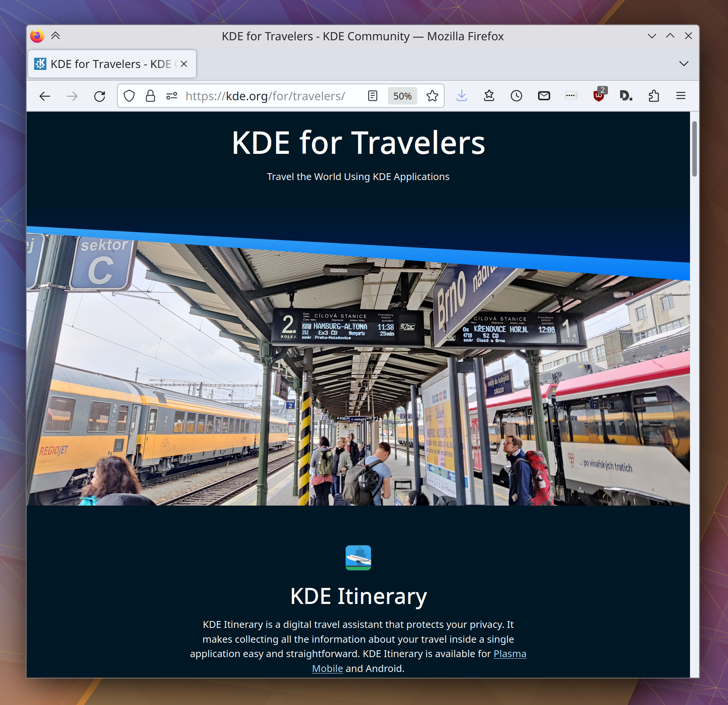Viewport: 728px width, 705px height.
Task: Click the mail envelope toolbar icon
Action: 544,96
